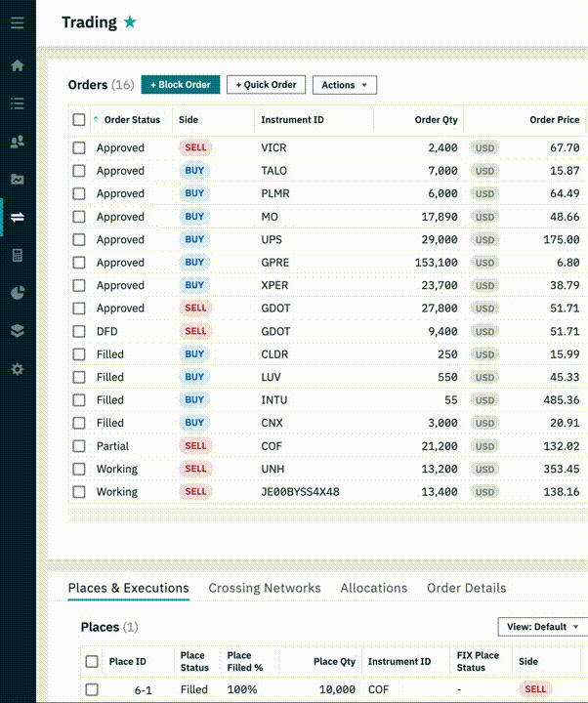Click the JE00BYSS4X48 instrument cell

pyautogui.click(x=300, y=492)
